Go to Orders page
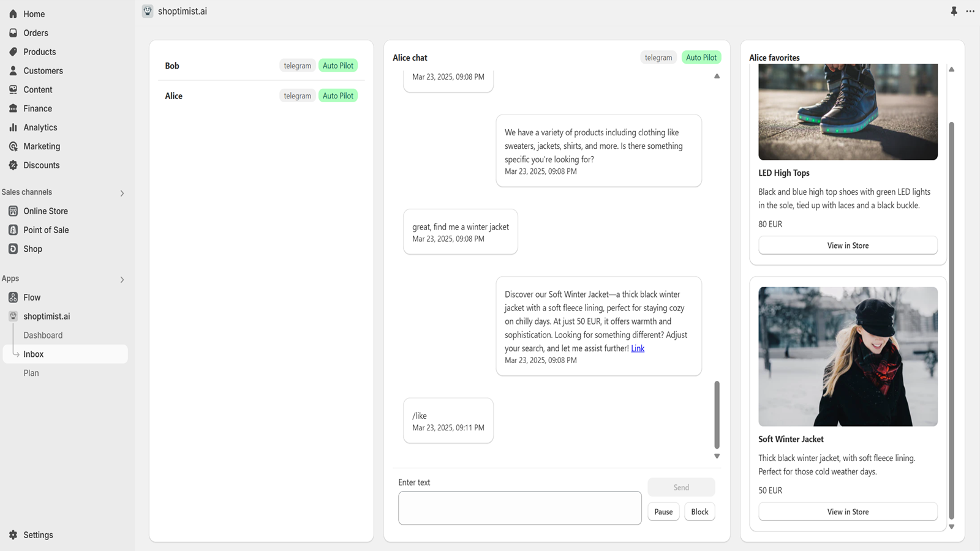 [x=36, y=33]
